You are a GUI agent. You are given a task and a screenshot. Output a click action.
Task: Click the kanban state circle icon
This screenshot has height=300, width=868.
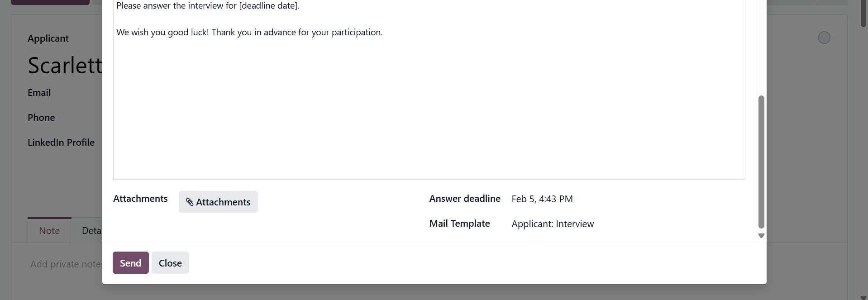(x=824, y=38)
